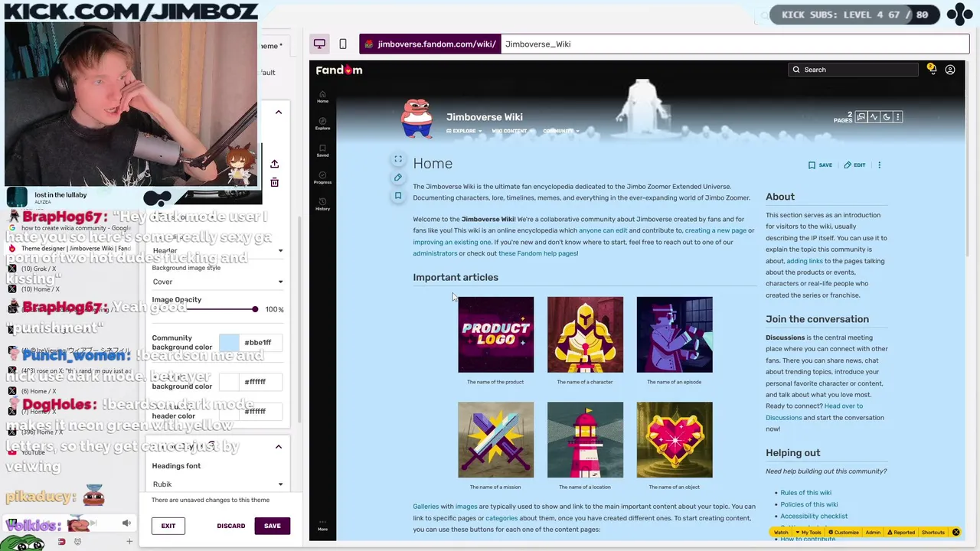Open the 'adding links' link in About

tap(805, 261)
